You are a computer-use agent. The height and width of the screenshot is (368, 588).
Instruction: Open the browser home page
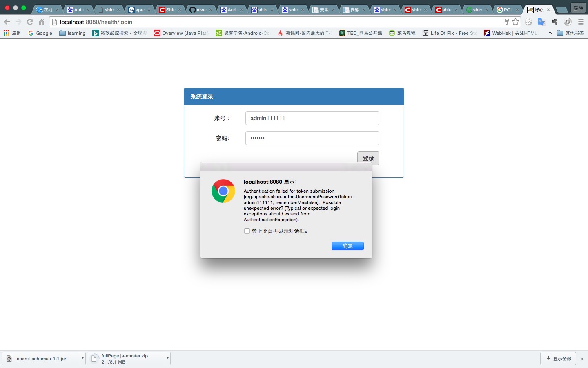41,22
